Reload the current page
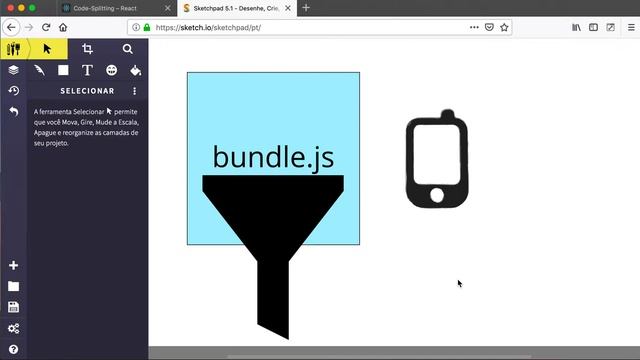640x360 pixels. 46,27
